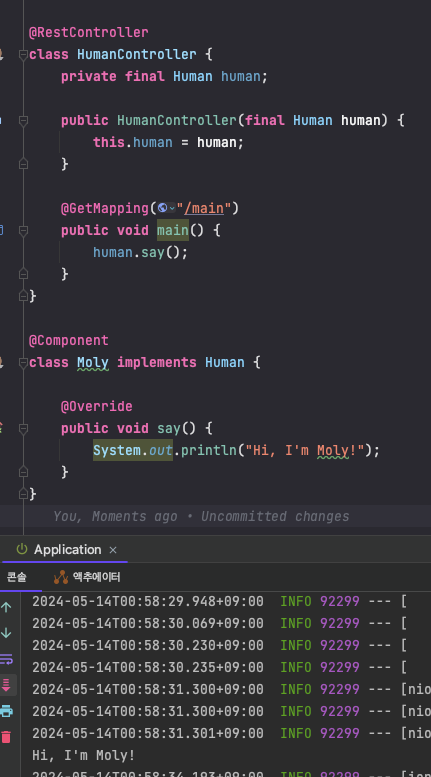The width and height of the screenshot is (431, 777).
Task: Toggle soft-wrap in the console toolbar
Action: tap(6, 659)
